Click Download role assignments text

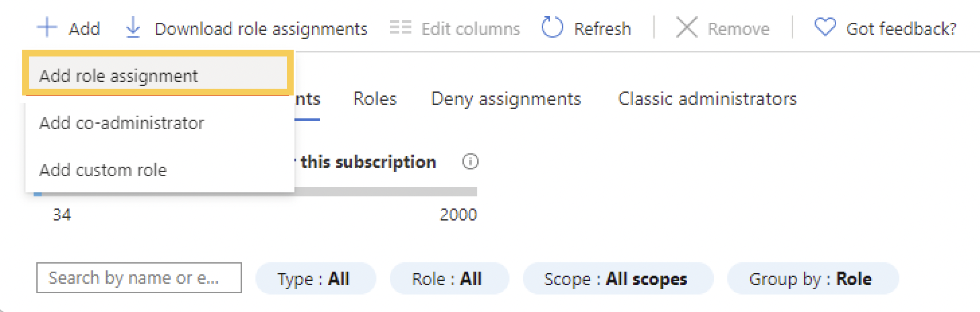261,29
